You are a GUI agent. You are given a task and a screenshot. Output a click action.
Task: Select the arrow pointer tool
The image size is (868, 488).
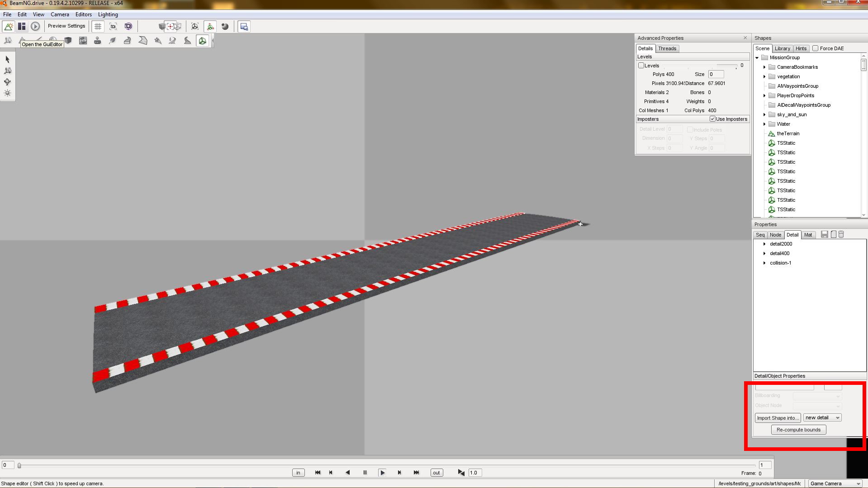coord(7,59)
